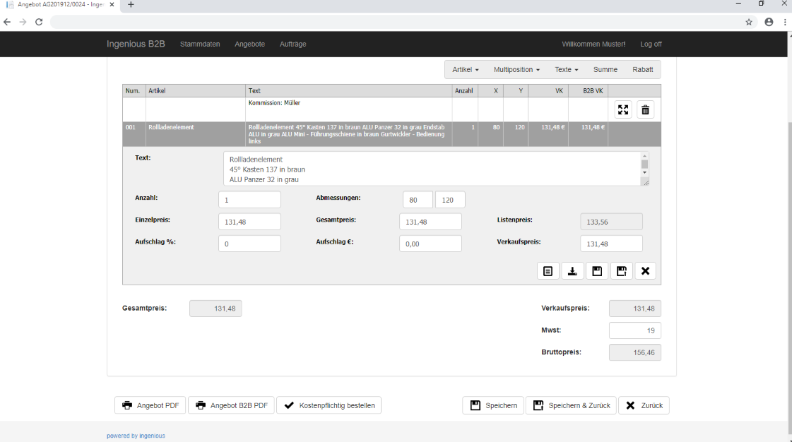Click the Log off link

[651, 44]
